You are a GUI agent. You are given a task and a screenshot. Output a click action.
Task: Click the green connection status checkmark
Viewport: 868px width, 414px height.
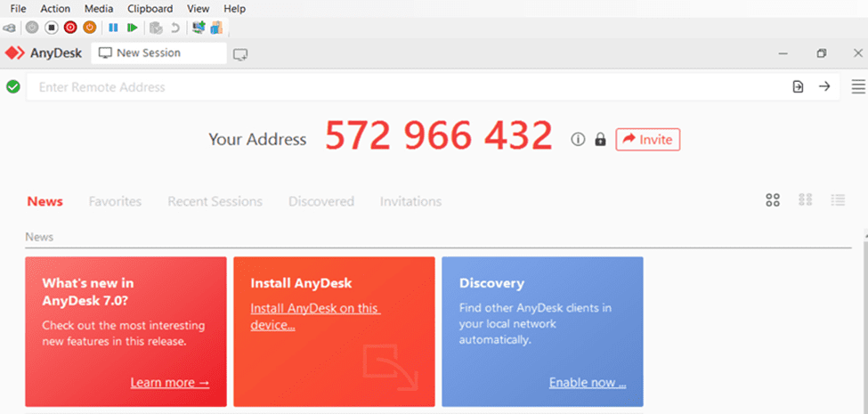[x=13, y=87]
